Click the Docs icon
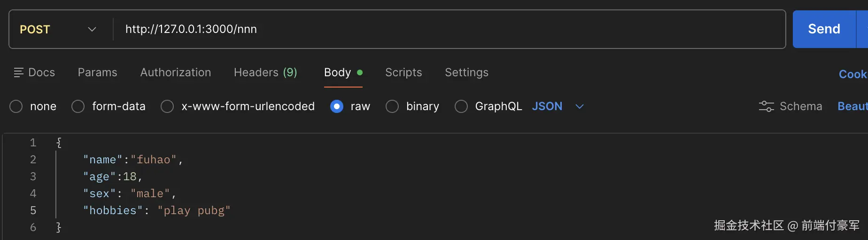The height and width of the screenshot is (240, 868). click(19, 72)
